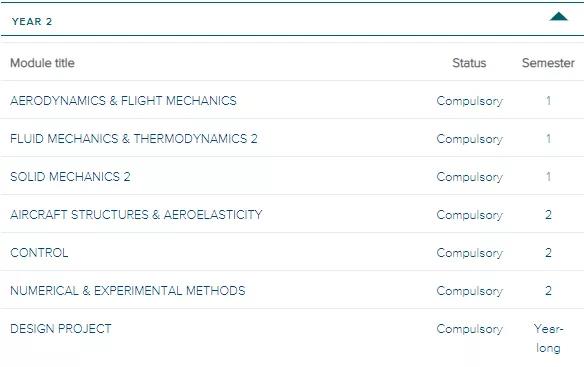Screen dimensions: 584x367
Task: Click Compulsory status for Design Project row
Action: [470, 329]
